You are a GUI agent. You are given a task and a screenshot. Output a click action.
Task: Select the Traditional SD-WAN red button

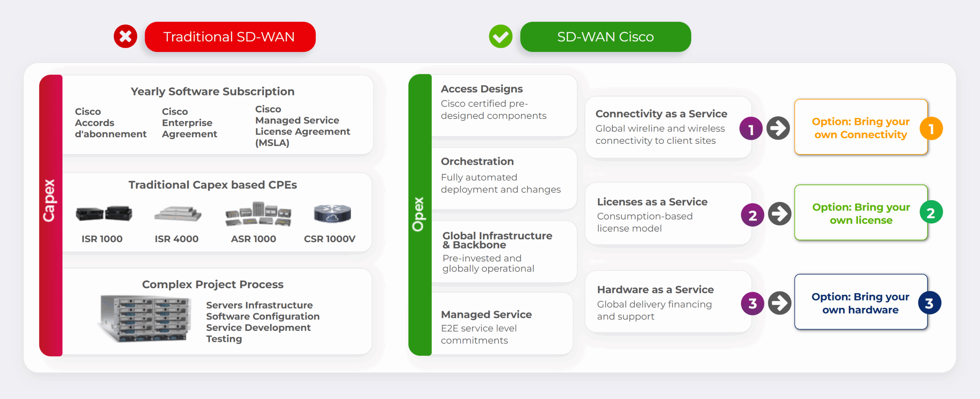(x=230, y=37)
